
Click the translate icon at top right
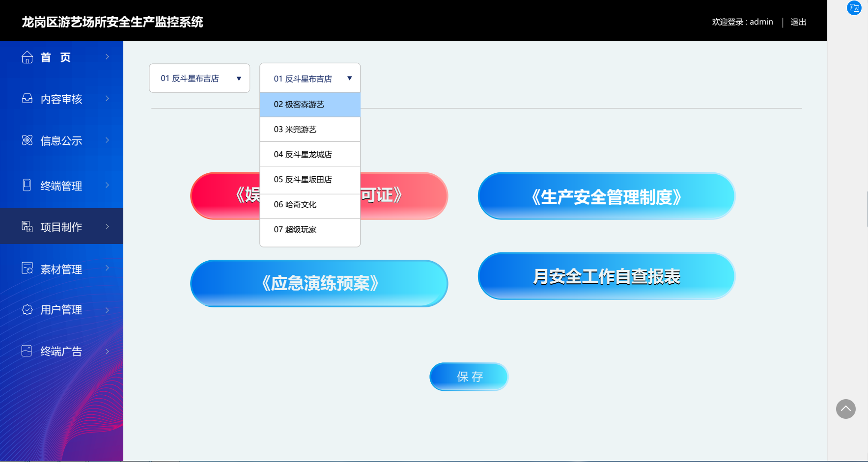854,8
